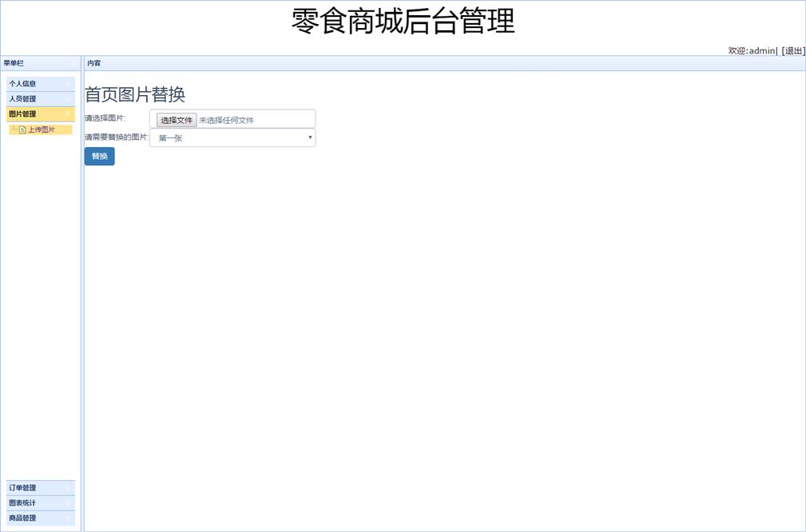Open the 个人信息 accordion section

point(22,83)
